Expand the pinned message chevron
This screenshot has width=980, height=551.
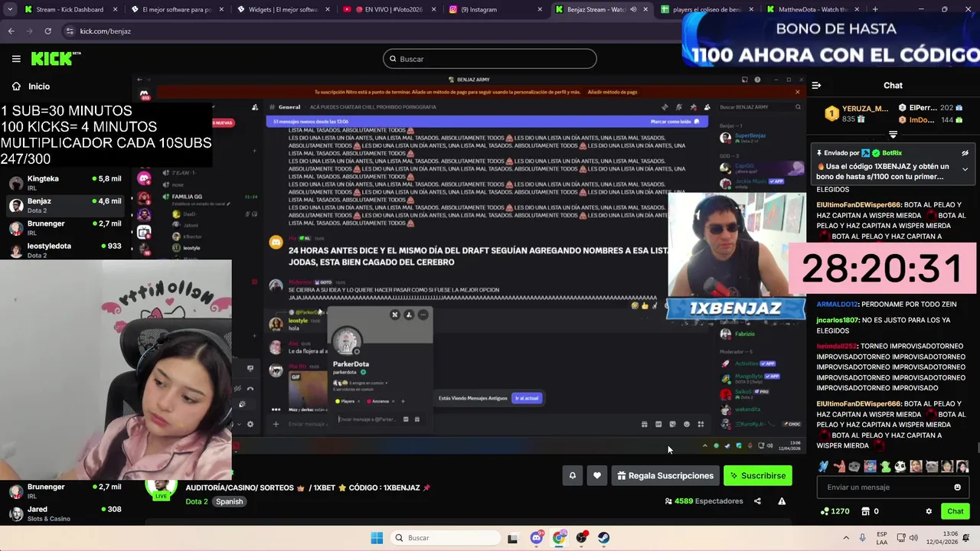pos(965,169)
